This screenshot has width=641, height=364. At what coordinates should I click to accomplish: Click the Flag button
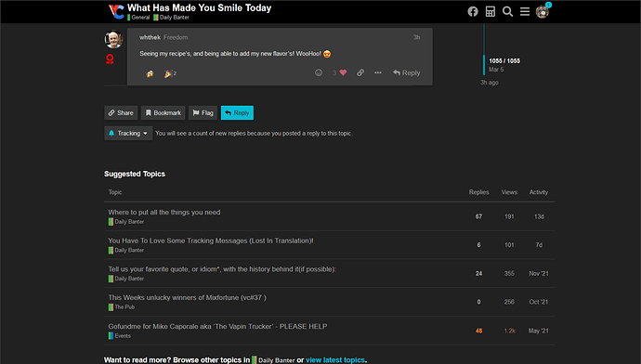tap(203, 112)
